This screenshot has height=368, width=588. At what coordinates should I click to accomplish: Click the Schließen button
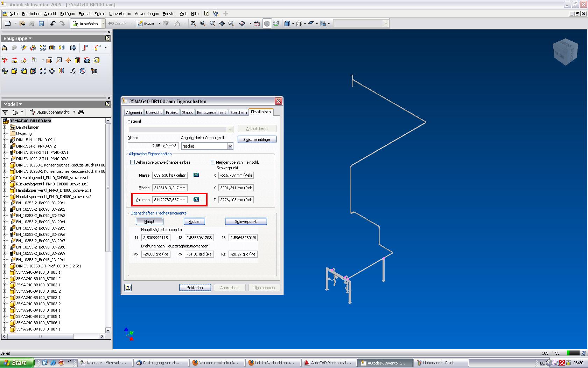click(x=195, y=288)
